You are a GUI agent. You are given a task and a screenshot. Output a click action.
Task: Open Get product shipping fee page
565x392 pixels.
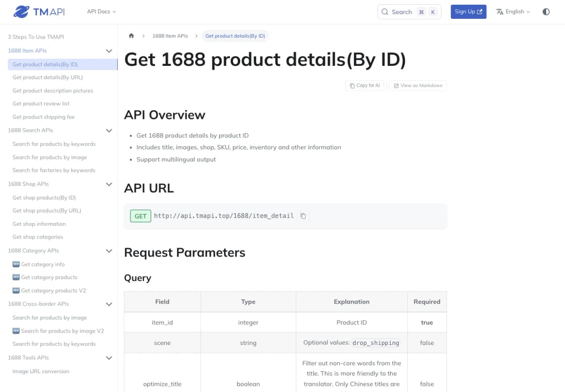[x=43, y=117]
